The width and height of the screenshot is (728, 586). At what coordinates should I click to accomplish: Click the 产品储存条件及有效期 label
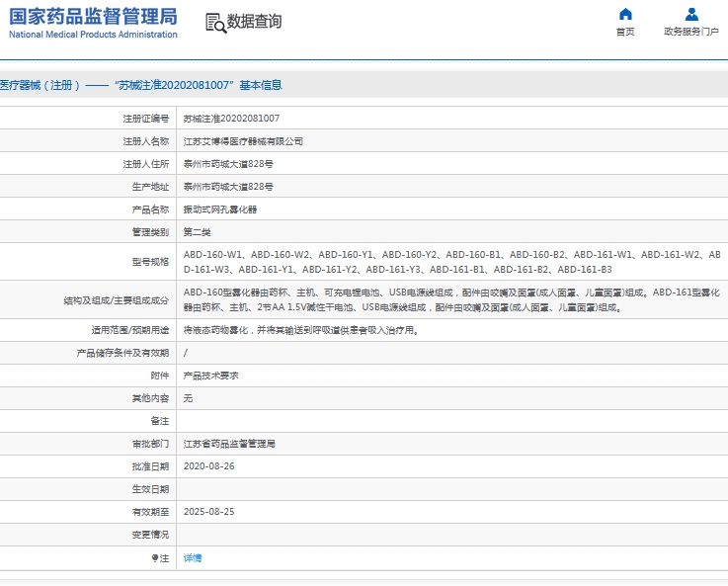[x=122, y=353]
